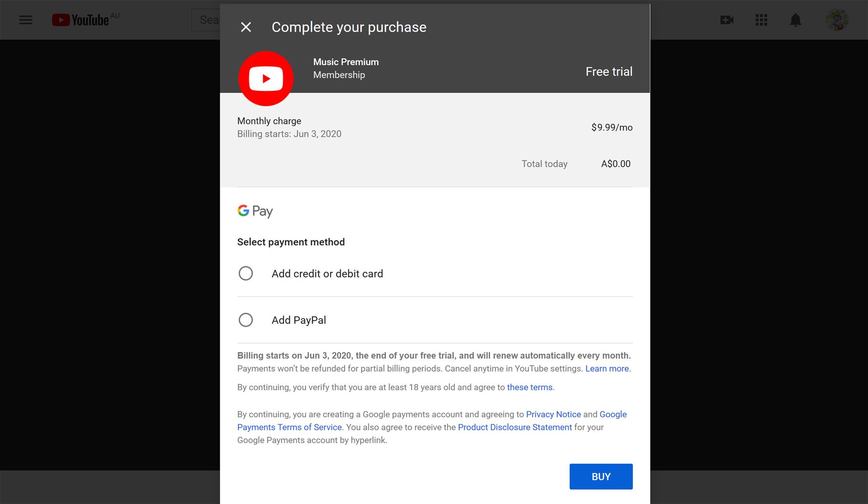
Task: Open the Privacy Notice link
Action: pos(553,414)
